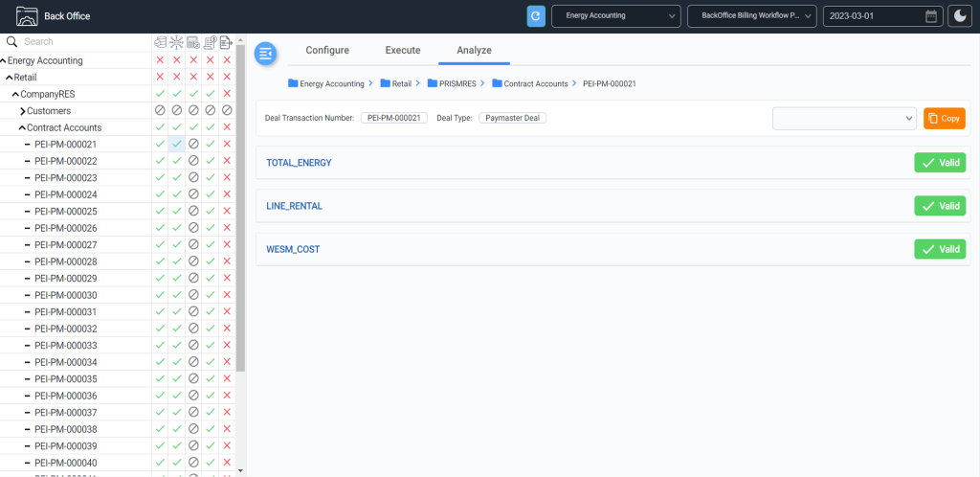Go to Contract Accounts in the breadcrumb
This screenshot has height=477, width=980.
point(536,83)
